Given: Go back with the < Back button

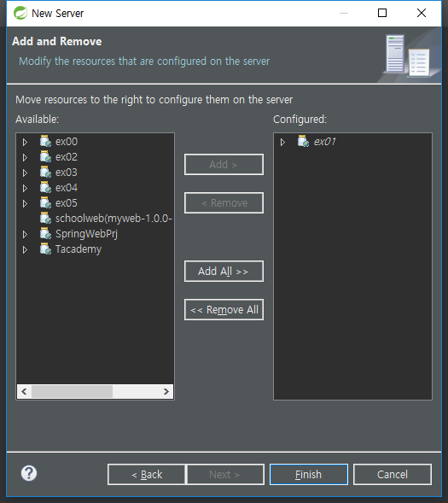Looking at the screenshot, I should 147,475.
